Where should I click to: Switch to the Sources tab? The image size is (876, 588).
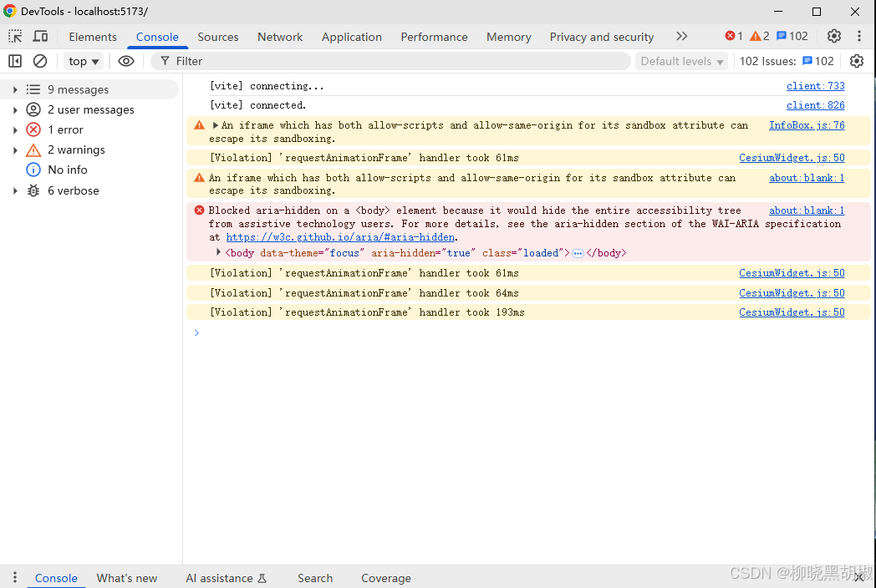coord(218,37)
